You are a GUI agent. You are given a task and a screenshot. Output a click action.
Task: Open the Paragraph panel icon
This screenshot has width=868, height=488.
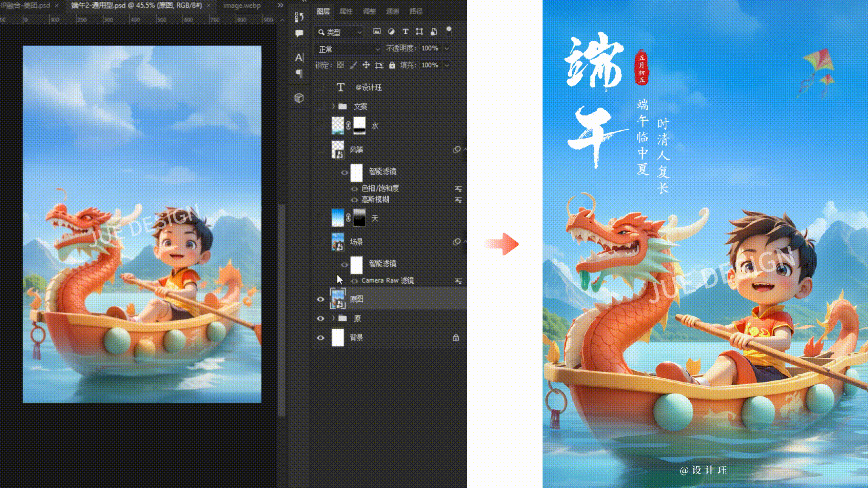tap(299, 74)
